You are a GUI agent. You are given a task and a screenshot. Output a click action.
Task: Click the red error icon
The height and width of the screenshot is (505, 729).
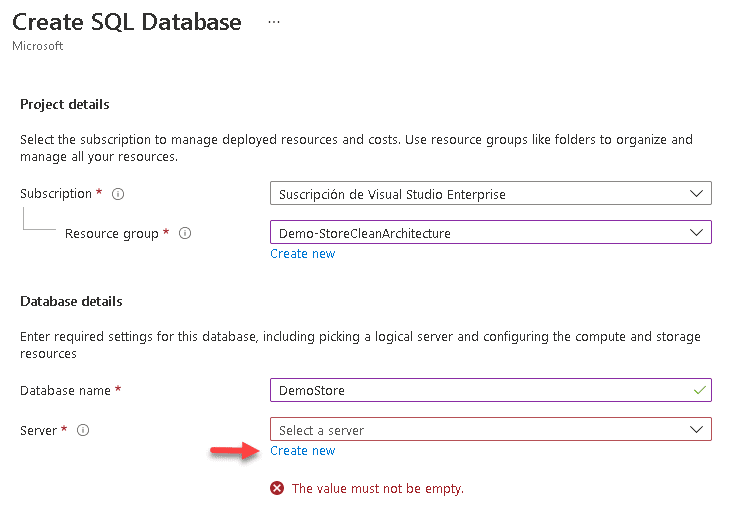[276, 488]
